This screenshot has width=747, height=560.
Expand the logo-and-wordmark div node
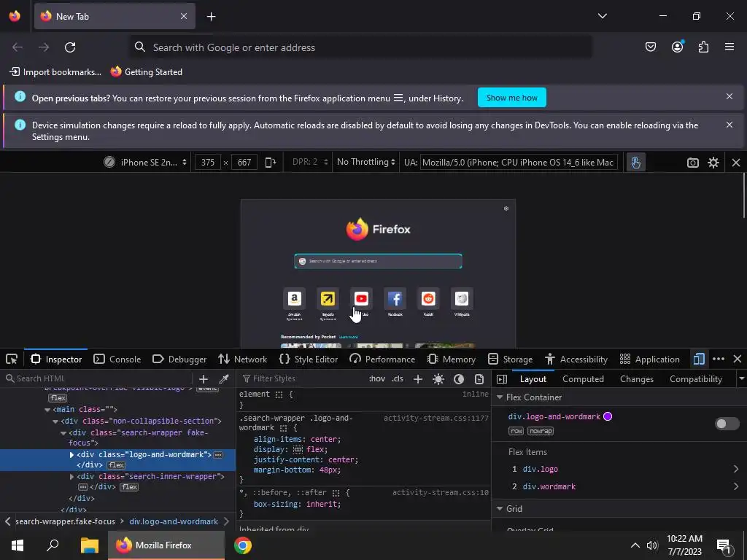pyautogui.click(x=72, y=455)
